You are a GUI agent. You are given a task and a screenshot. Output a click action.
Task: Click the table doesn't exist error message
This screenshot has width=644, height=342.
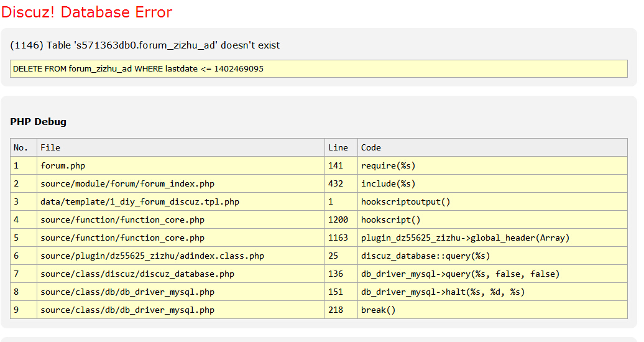[145, 45]
